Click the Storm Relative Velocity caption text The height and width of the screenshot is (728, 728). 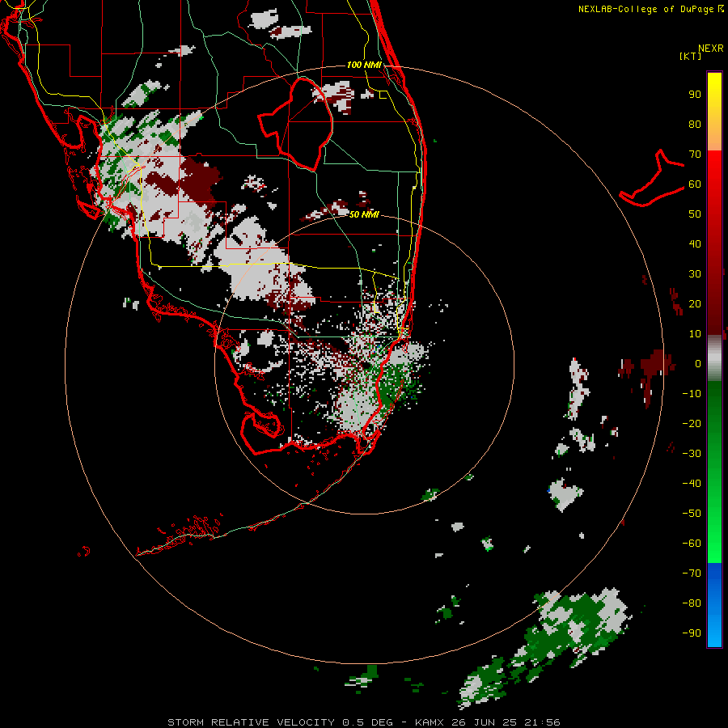pos(363,722)
